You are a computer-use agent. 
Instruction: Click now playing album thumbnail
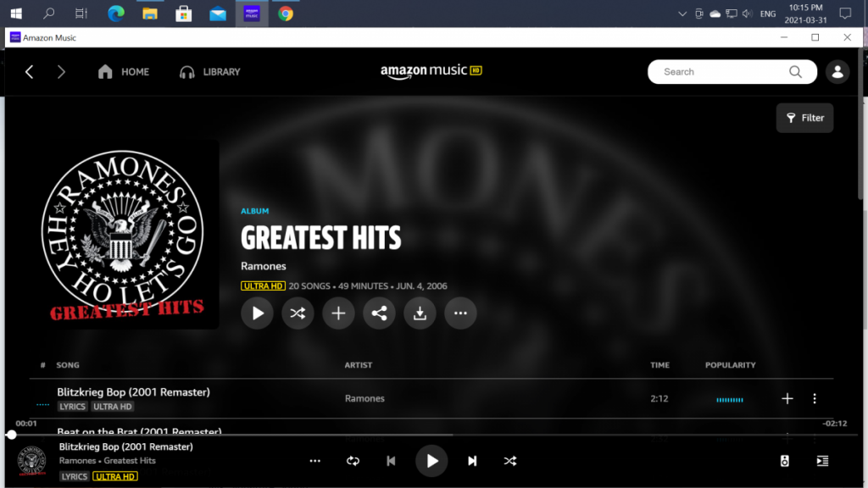pos(31,461)
